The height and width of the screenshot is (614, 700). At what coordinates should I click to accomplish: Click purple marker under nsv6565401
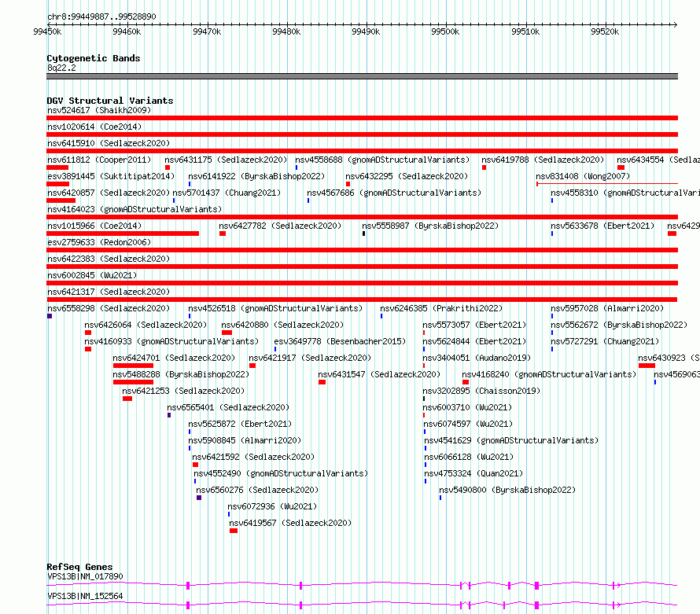(169, 415)
